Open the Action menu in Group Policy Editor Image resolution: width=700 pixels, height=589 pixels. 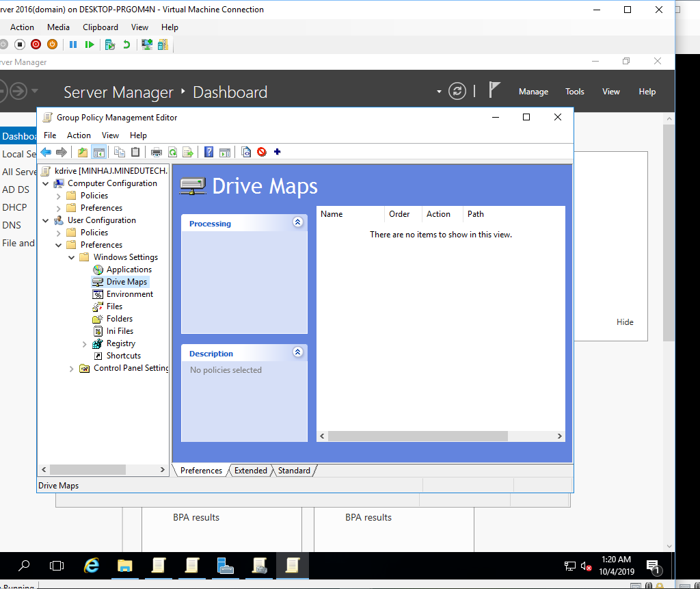(79, 135)
